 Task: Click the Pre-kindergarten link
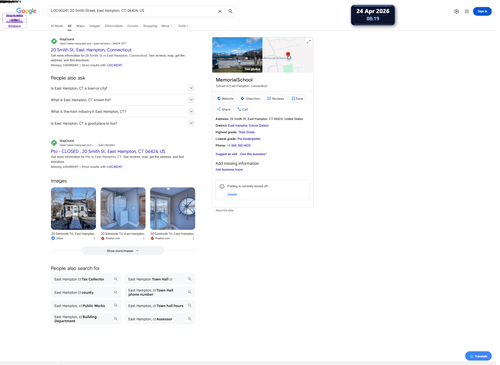point(249,139)
